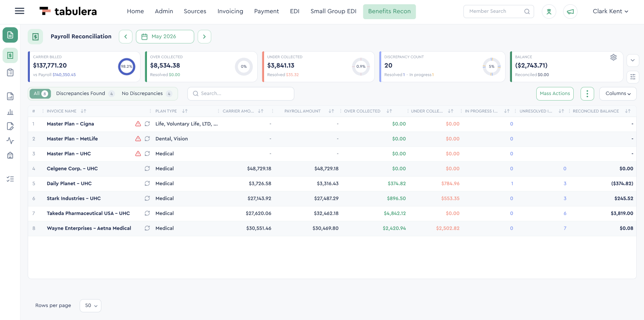Click the 0.9% Under Collected progress ring
Screen dimensions: 644x320
pyautogui.click(x=361, y=67)
